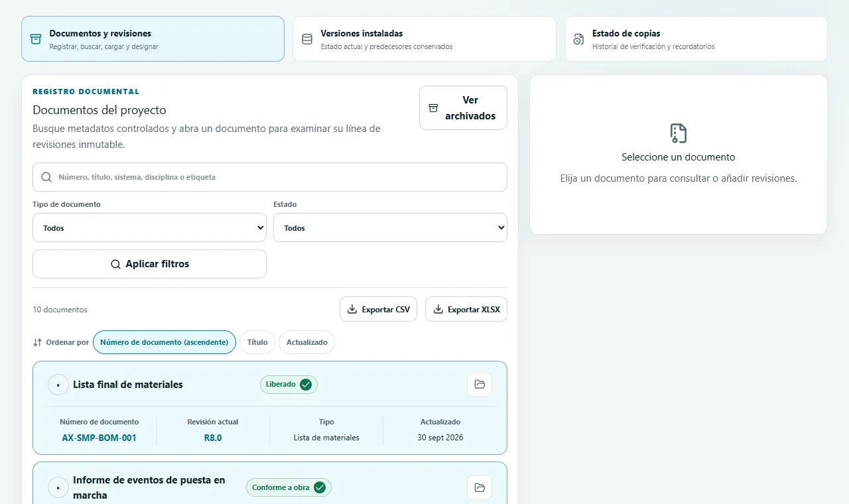The width and height of the screenshot is (849, 504).
Task: Click the date 30 sept 2026
Action: point(440,438)
